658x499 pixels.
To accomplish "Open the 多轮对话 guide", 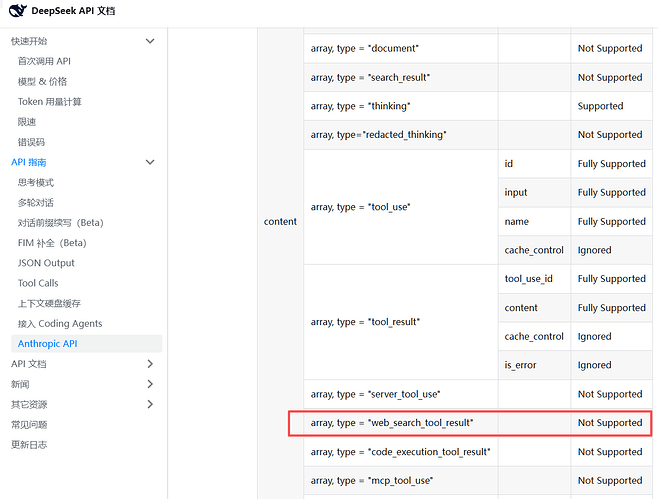I will click(36, 202).
